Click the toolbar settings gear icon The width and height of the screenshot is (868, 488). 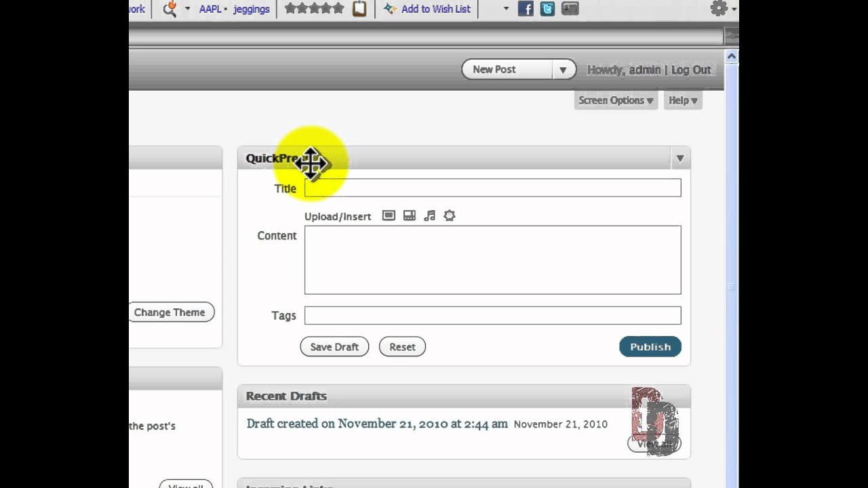pos(719,9)
